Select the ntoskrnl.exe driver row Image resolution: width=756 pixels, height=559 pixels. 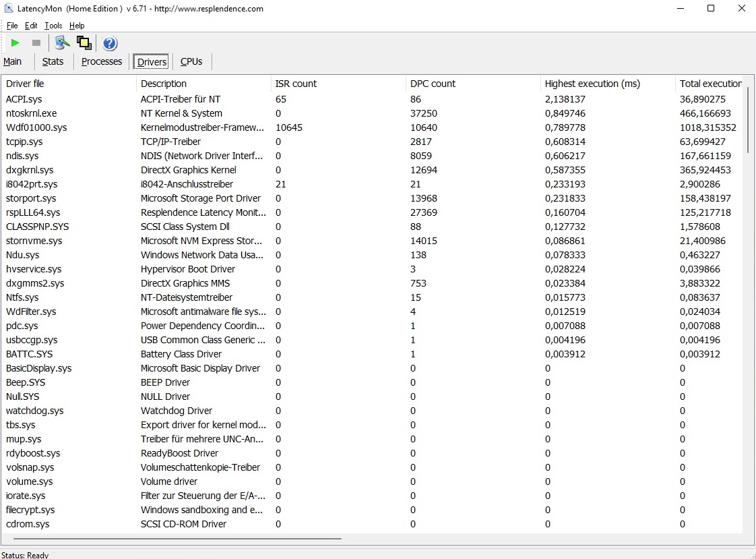[x=372, y=113]
